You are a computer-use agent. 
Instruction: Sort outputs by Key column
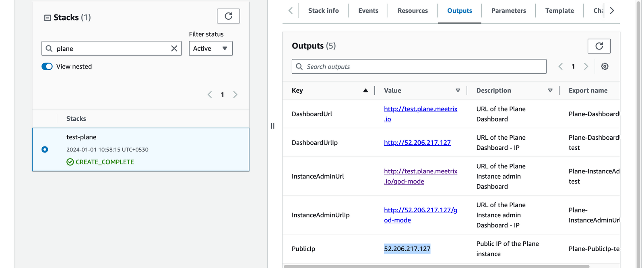pyautogui.click(x=365, y=91)
